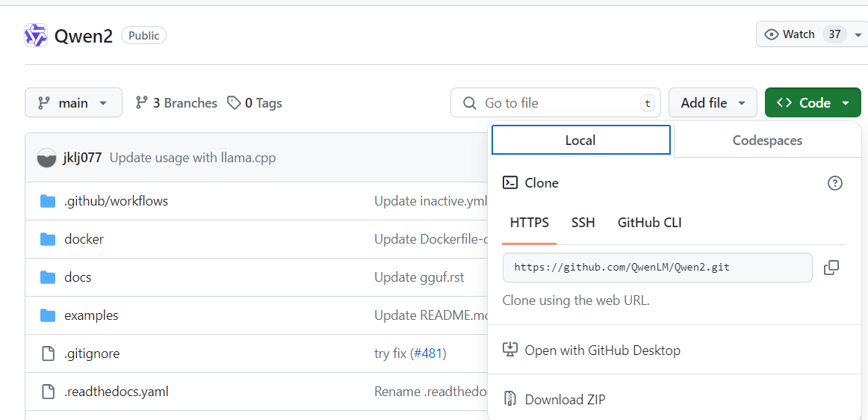Screen dimensions: 868x420
Task: Open the Add file dropdown
Action: pos(713,102)
